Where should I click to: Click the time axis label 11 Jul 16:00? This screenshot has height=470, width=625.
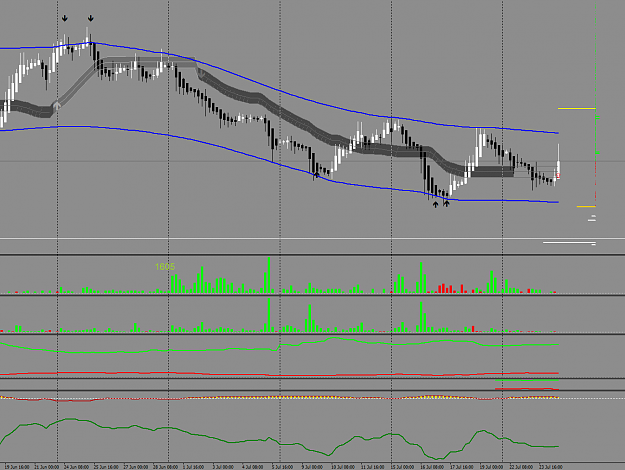[373, 467]
